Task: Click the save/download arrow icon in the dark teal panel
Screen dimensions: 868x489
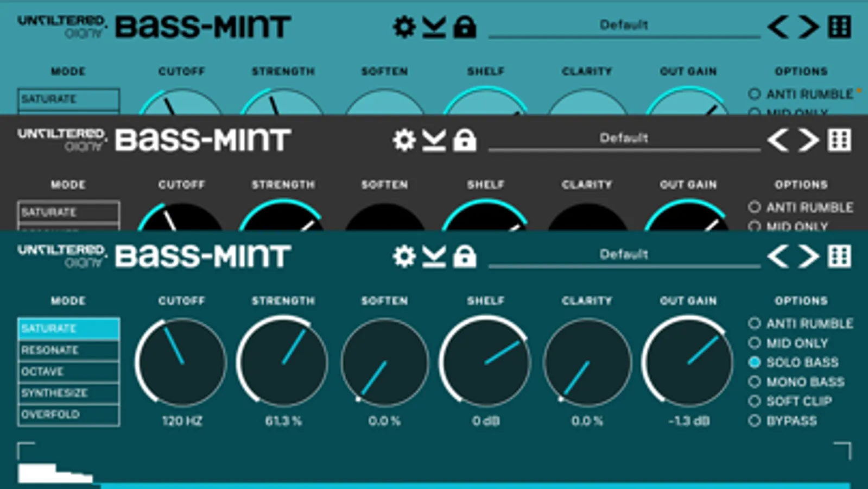Action: pyautogui.click(x=434, y=256)
